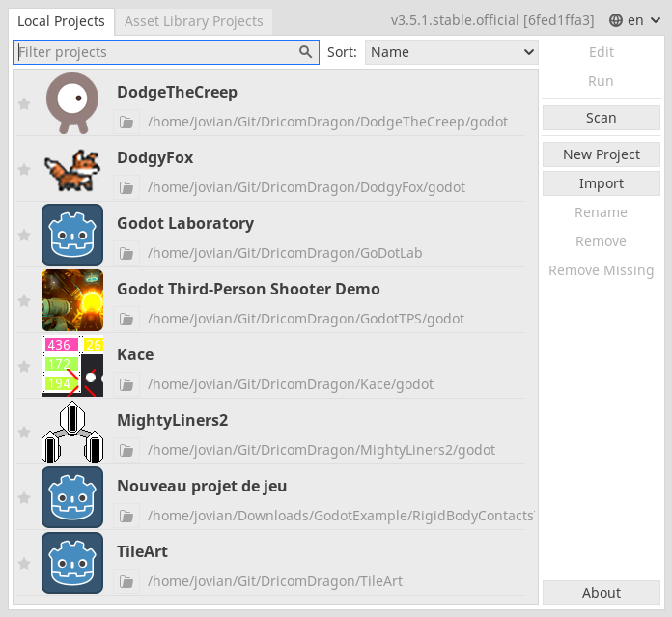Viewport: 672px width, 617px height.
Task: Click the Rename button
Action: 601,212
